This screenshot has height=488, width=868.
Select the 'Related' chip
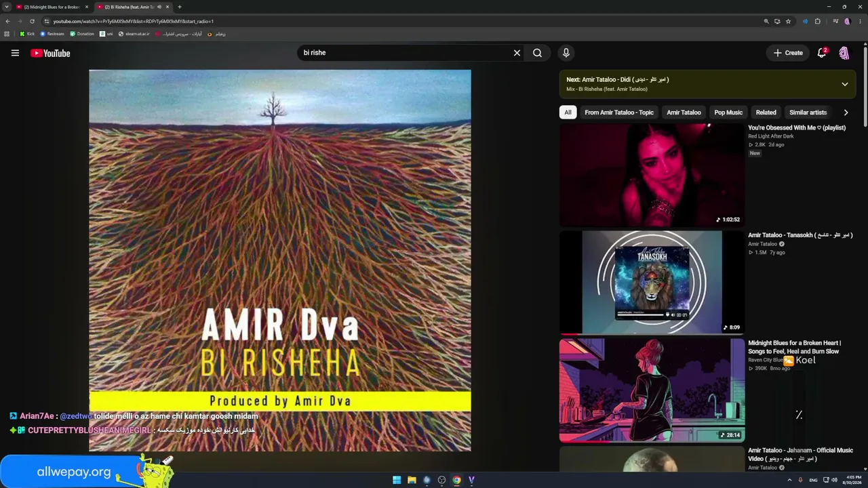pos(766,113)
